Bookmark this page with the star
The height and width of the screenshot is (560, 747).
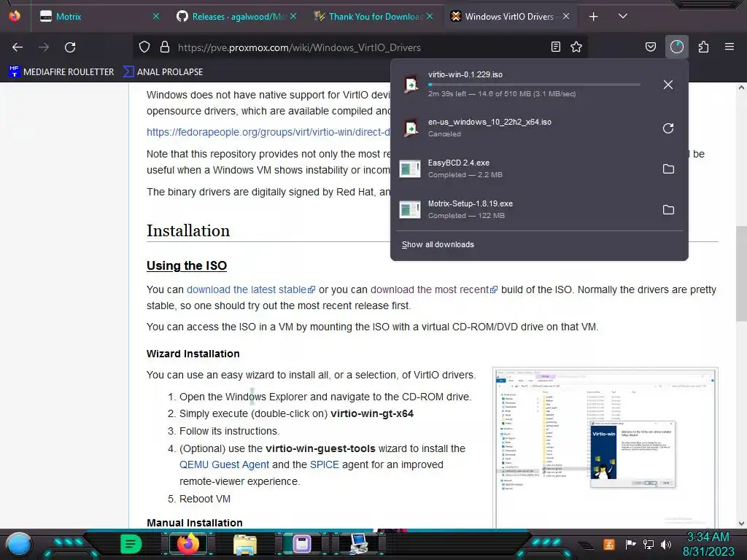pos(576,47)
